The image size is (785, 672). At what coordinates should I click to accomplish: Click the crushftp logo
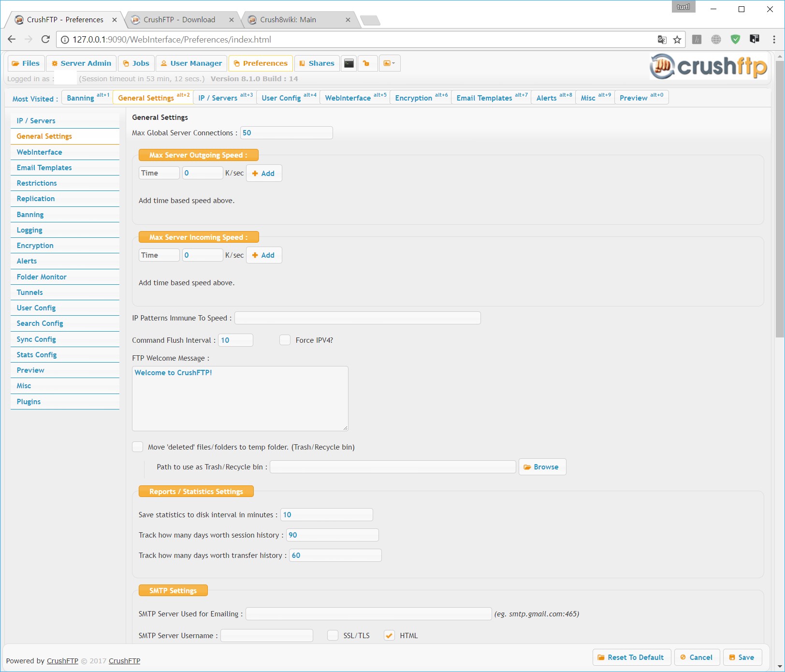[x=708, y=66]
